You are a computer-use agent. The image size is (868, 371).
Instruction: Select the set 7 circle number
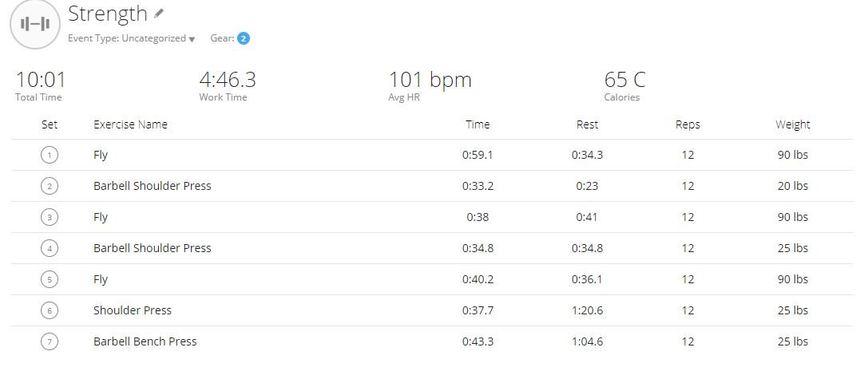[50, 341]
